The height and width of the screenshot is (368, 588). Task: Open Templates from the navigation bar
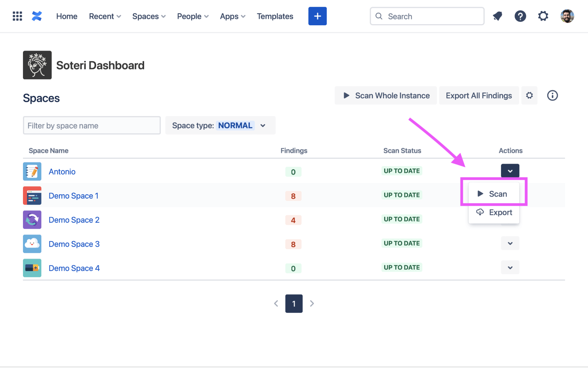click(275, 16)
